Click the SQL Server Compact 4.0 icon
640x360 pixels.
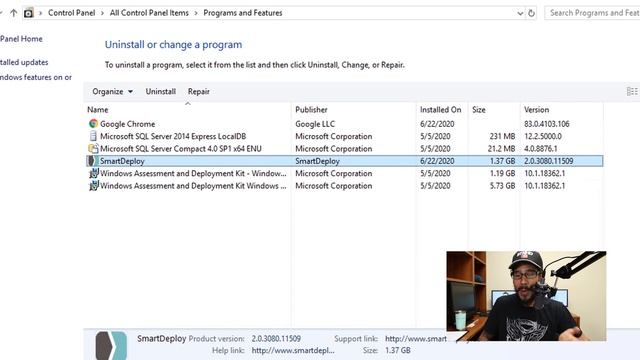point(93,149)
